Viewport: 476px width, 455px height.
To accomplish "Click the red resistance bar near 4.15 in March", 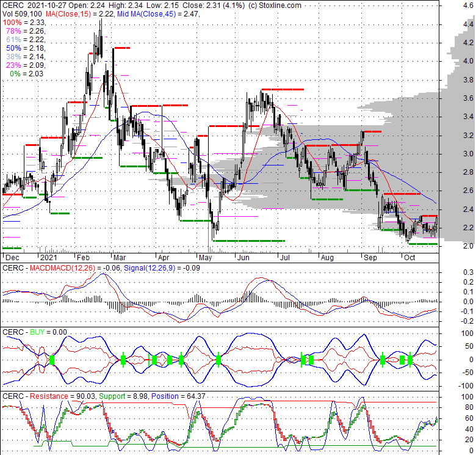I will (121, 48).
